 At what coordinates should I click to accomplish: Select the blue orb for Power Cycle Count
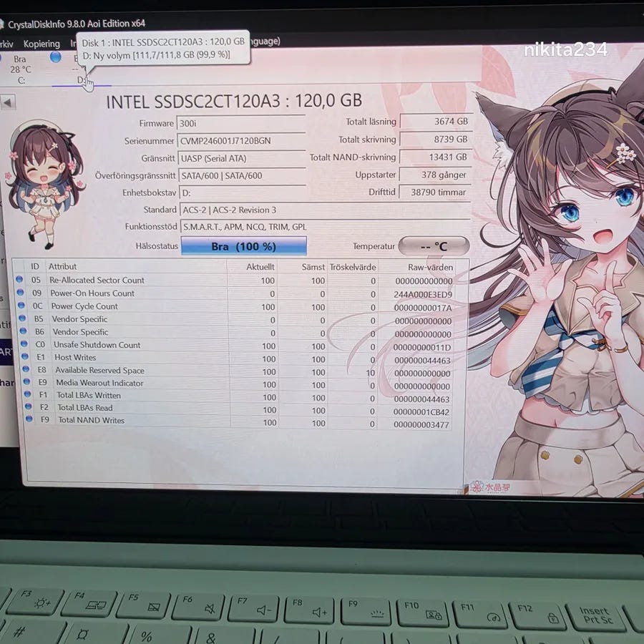coord(21,306)
